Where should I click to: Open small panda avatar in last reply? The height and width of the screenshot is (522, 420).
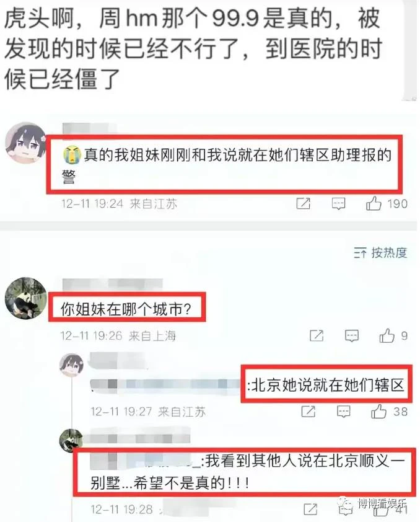[71, 441]
